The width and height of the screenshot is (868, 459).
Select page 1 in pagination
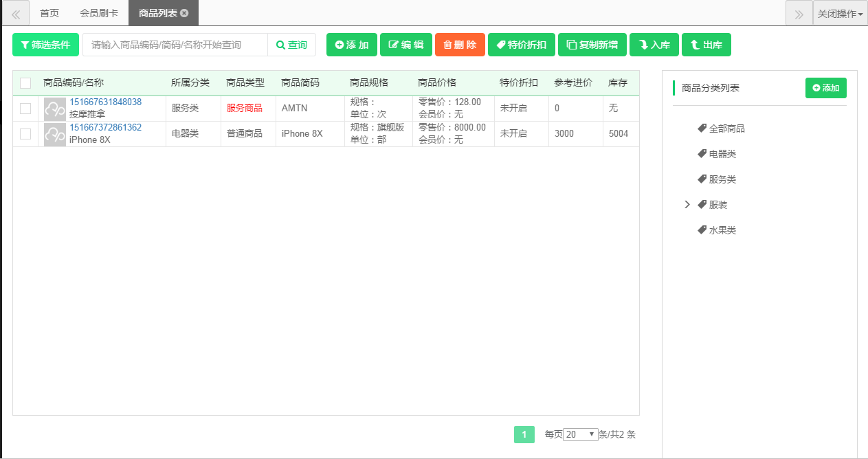click(524, 434)
